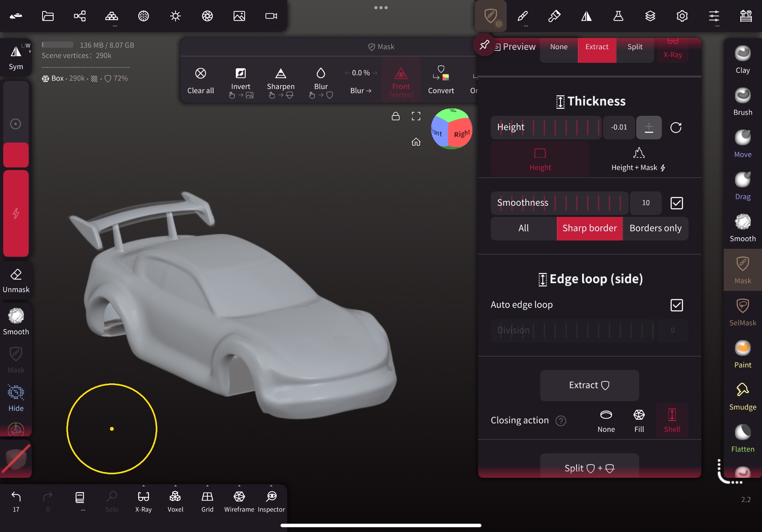Select the Smooth tool in right sidebar
The image size is (762, 532).
pos(743,228)
